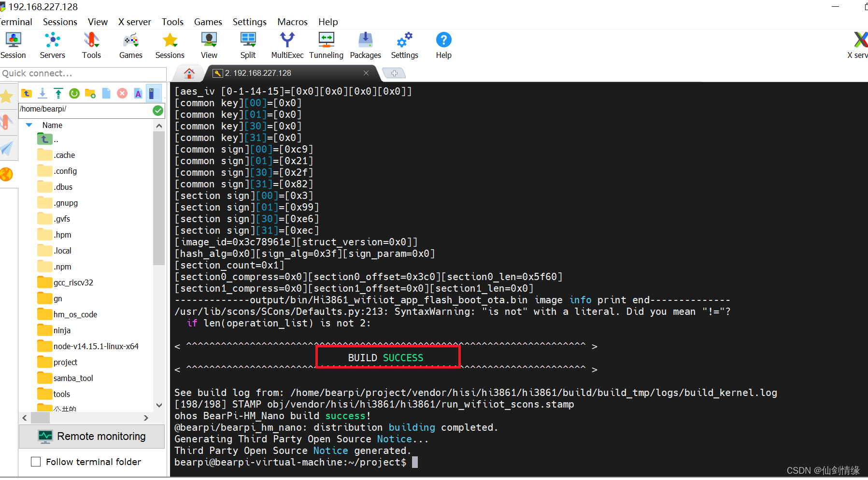Focus the Quick connect search field
Screen dimensions: 868x480
pos(83,73)
